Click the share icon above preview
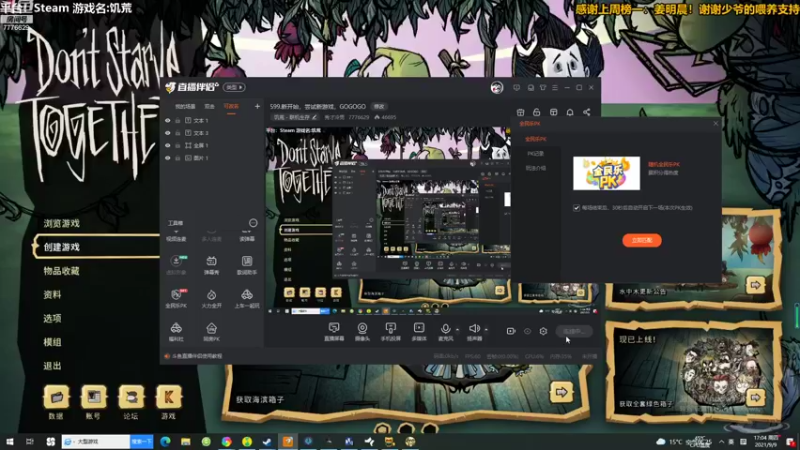800x450 pixels. 587,112
